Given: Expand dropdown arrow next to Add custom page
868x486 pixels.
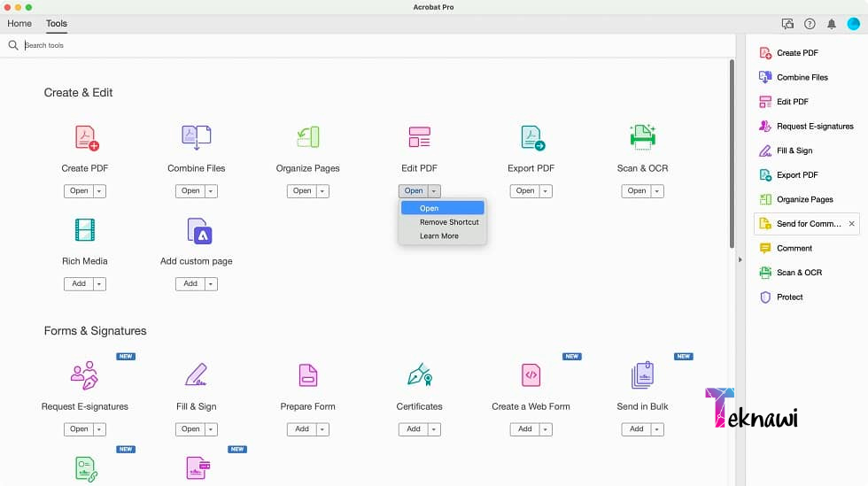Looking at the screenshot, I should pos(211,284).
